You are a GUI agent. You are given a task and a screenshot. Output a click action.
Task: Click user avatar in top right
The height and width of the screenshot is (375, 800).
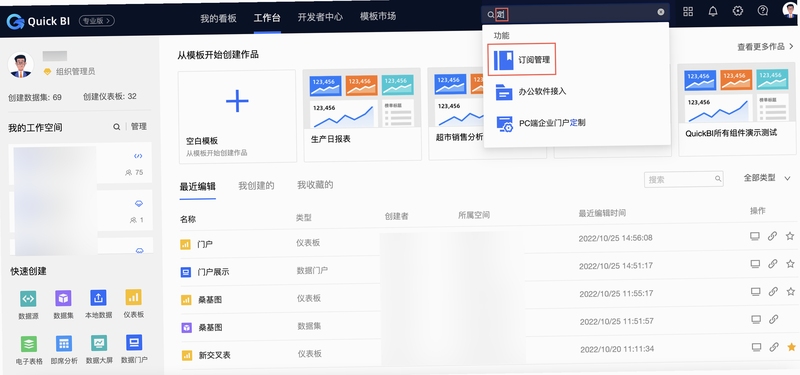point(790,9)
